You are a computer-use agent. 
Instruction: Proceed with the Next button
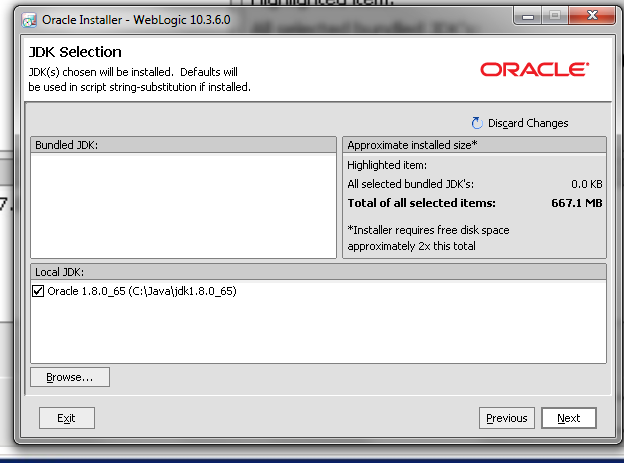tap(569, 418)
